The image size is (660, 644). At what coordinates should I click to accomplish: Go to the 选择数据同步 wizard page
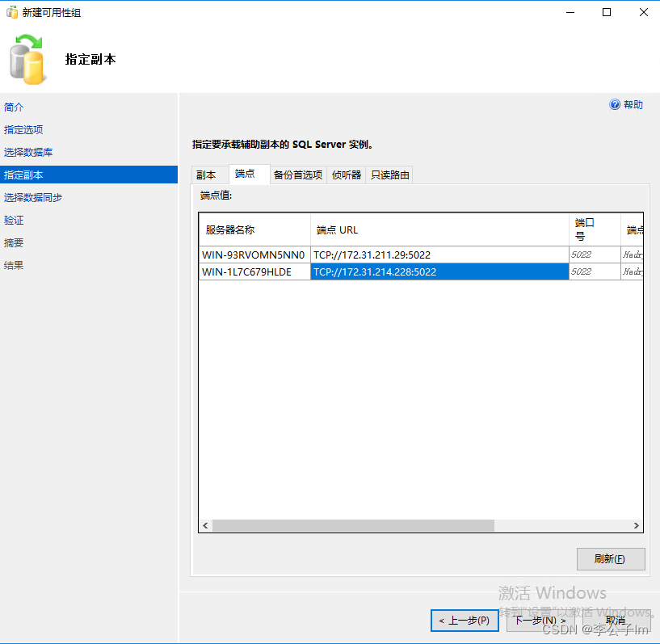coord(33,197)
